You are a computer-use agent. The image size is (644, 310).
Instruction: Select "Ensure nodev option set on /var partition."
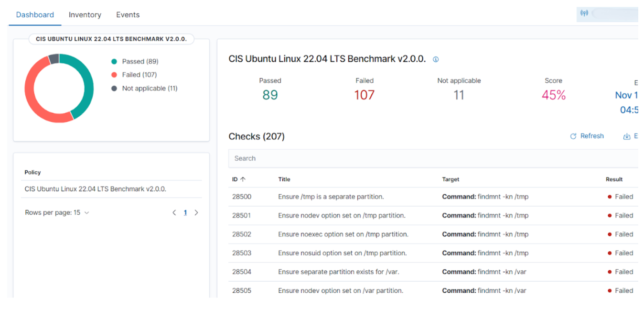[x=341, y=290]
